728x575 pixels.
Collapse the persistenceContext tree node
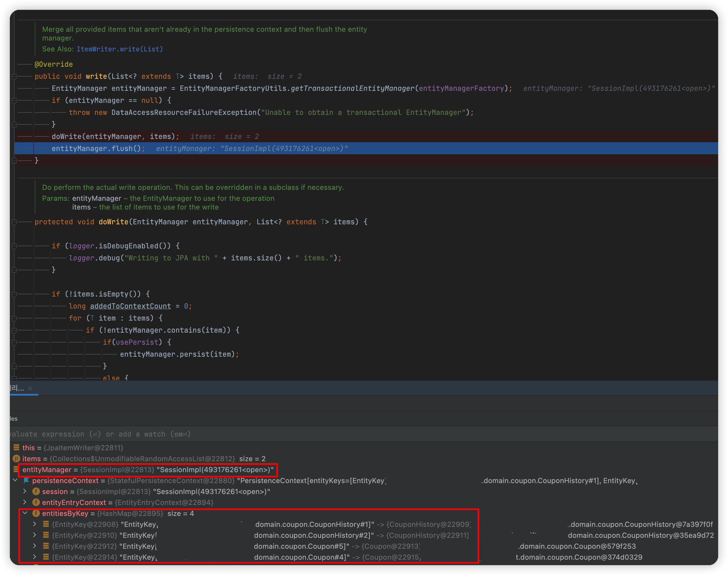[15, 480]
